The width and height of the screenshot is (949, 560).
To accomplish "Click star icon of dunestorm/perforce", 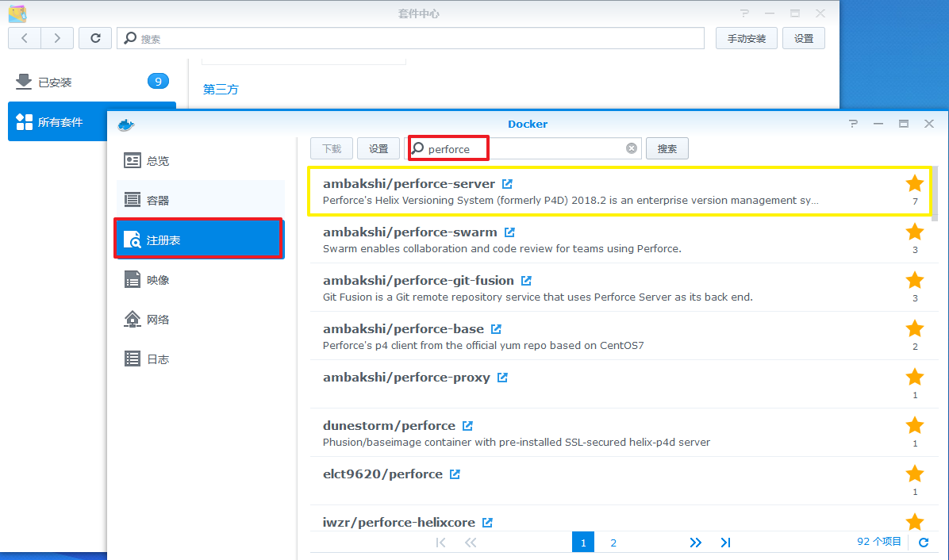I will click(915, 425).
